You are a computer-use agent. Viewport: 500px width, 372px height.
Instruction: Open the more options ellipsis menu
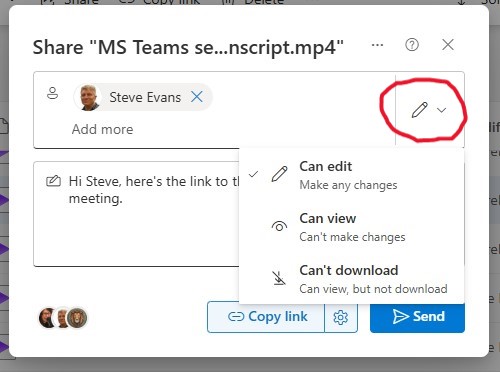377,45
